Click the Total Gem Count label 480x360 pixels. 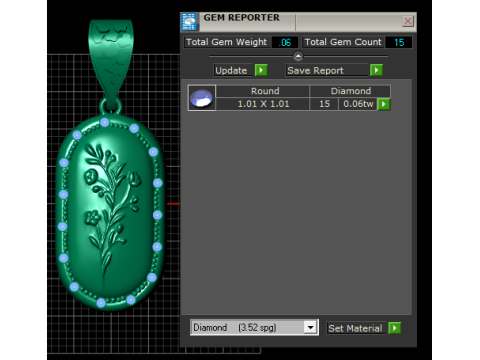coord(343,42)
